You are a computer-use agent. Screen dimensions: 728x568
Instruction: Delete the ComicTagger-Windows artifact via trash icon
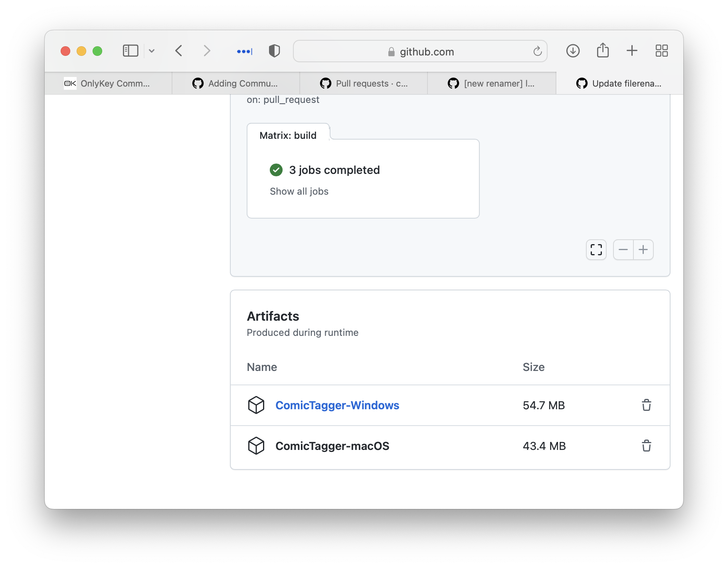tap(647, 405)
